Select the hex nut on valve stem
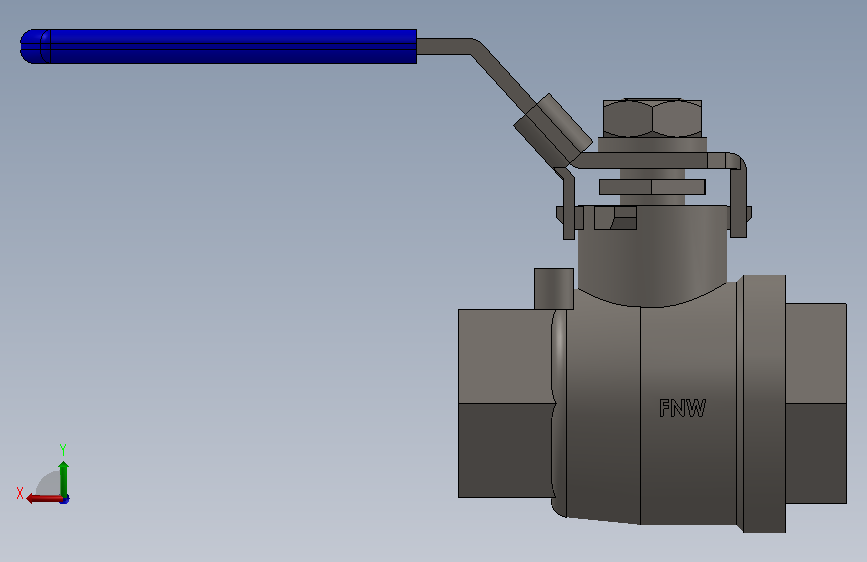Image resolution: width=867 pixels, height=562 pixels. click(652, 118)
